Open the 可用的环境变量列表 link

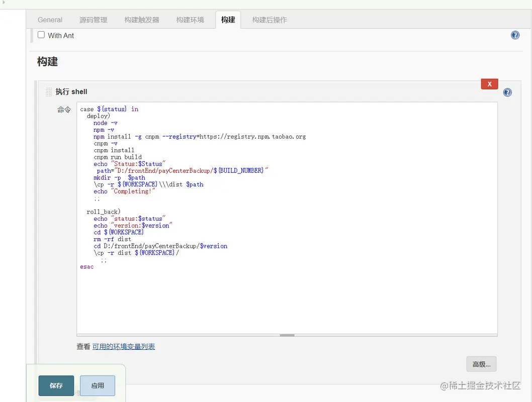[x=124, y=346]
